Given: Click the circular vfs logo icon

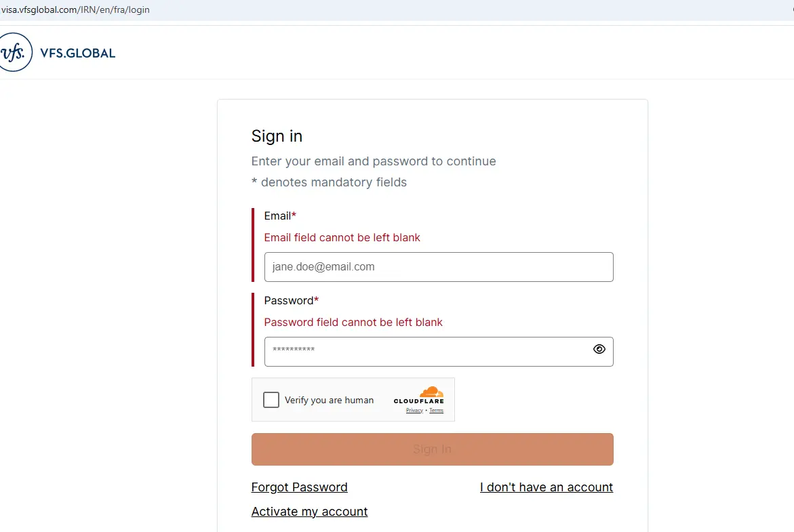Looking at the screenshot, I should click(x=15, y=52).
